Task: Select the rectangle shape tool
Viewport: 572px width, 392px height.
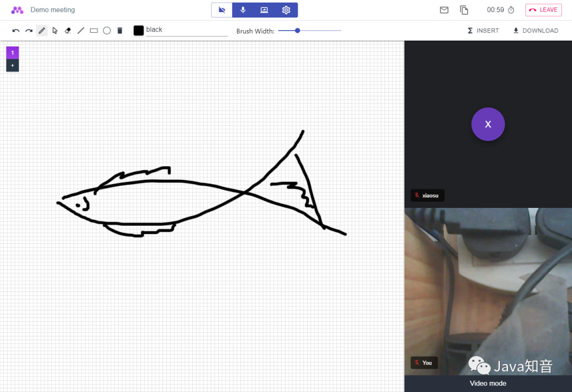Action: click(94, 31)
